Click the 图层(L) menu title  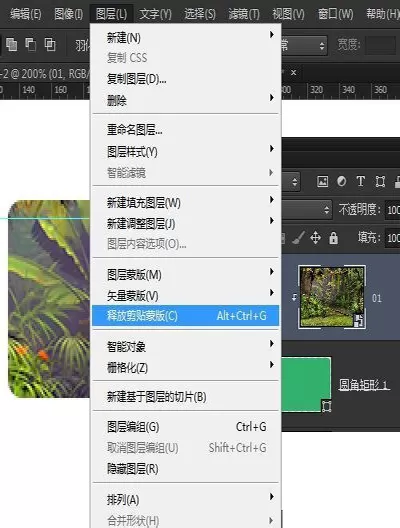tap(111, 14)
